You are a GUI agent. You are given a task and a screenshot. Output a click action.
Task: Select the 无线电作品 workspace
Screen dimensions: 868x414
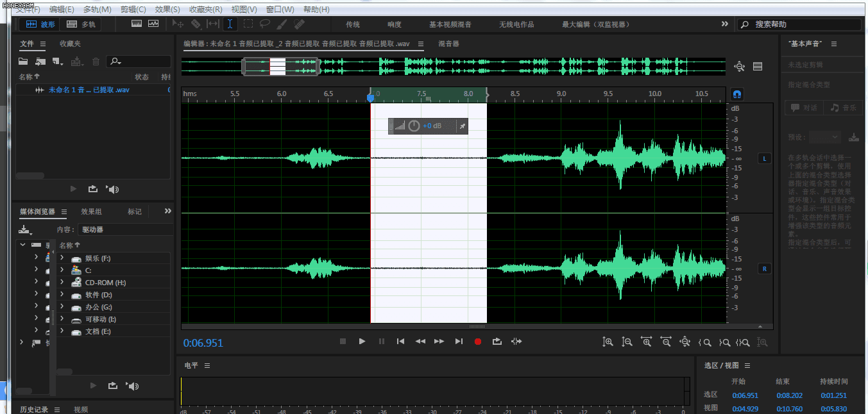click(516, 24)
